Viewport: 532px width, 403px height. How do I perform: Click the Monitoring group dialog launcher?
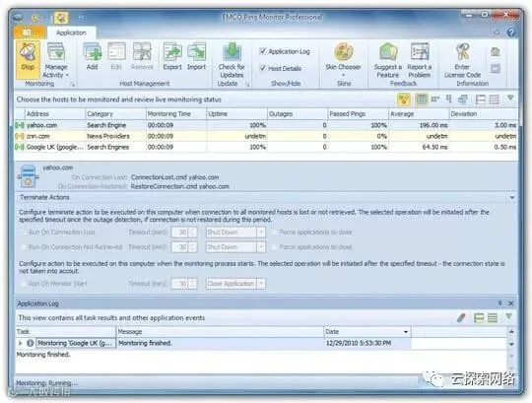pyautogui.click(x=72, y=84)
